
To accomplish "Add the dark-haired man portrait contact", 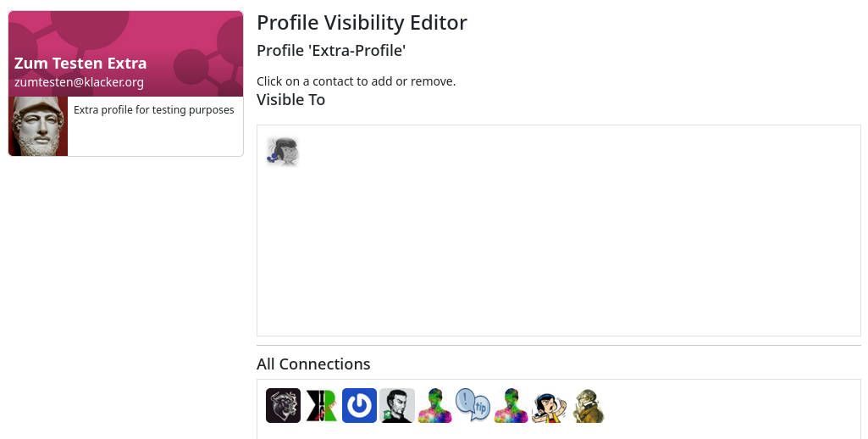I will click(x=397, y=405).
